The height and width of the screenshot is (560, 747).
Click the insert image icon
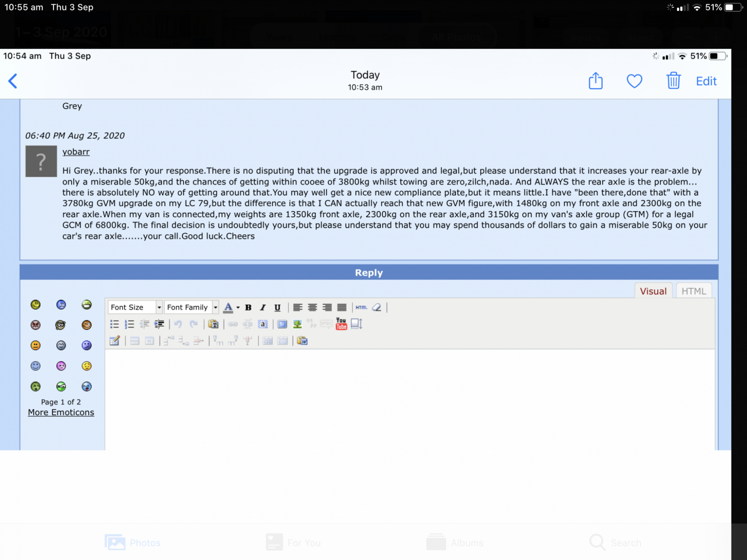click(x=297, y=324)
